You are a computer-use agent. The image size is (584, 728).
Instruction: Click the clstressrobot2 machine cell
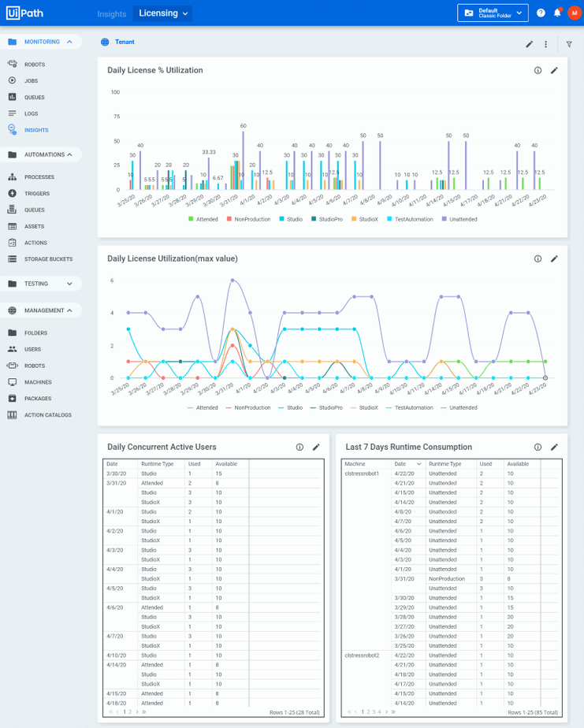click(363, 656)
